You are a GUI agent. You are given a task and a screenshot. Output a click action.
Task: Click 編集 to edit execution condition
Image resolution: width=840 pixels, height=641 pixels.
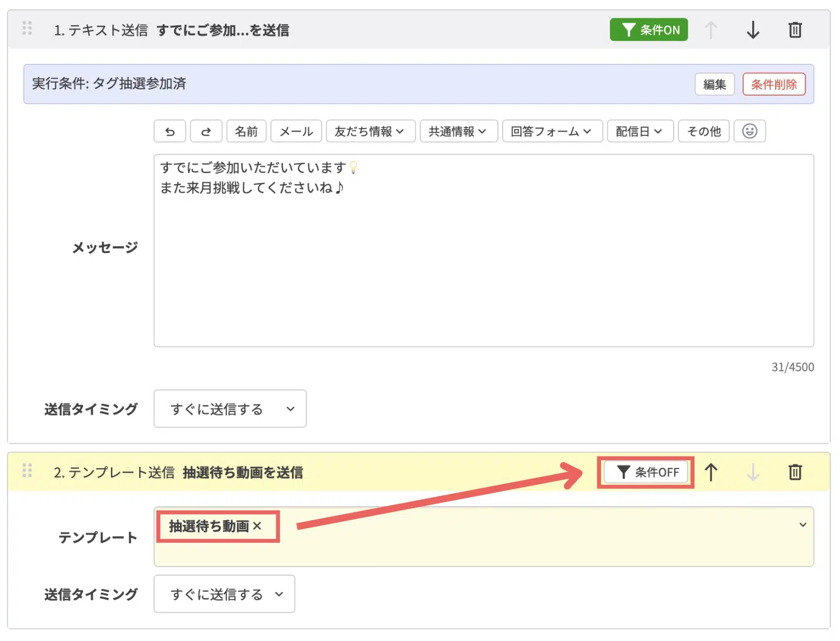click(x=714, y=84)
